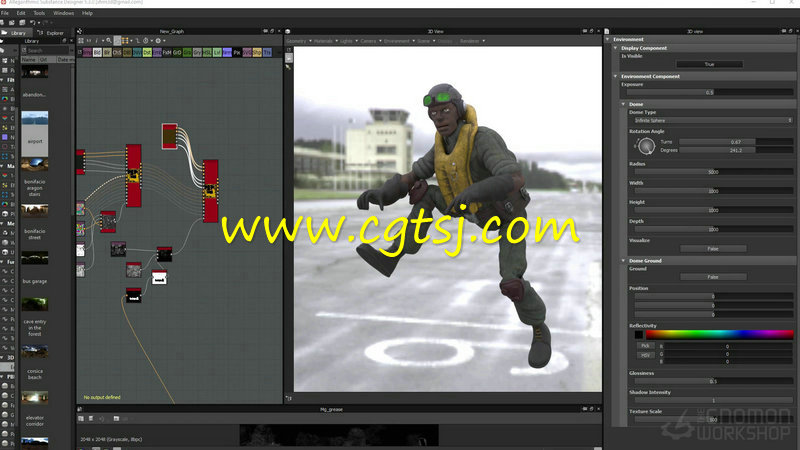The height and width of the screenshot is (450, 800).
Task: Collapse the Display Component section
Action: coord(615,48)
